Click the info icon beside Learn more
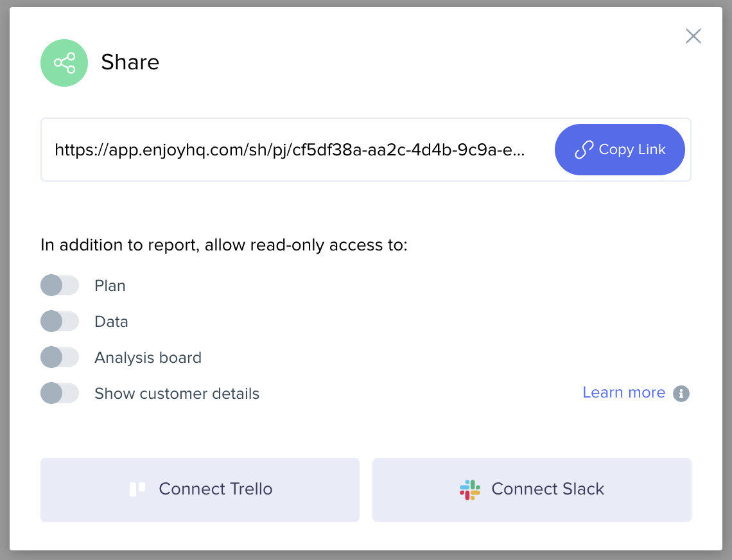The height and width of the screenshot is (560, 732). point(681,394)
